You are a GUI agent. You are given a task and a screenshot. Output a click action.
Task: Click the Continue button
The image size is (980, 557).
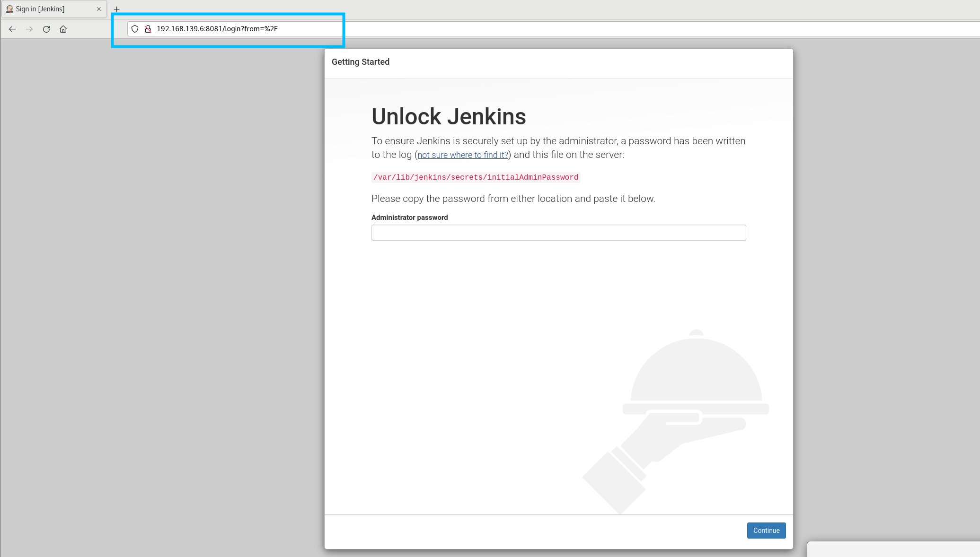click(x=766, y=531)
